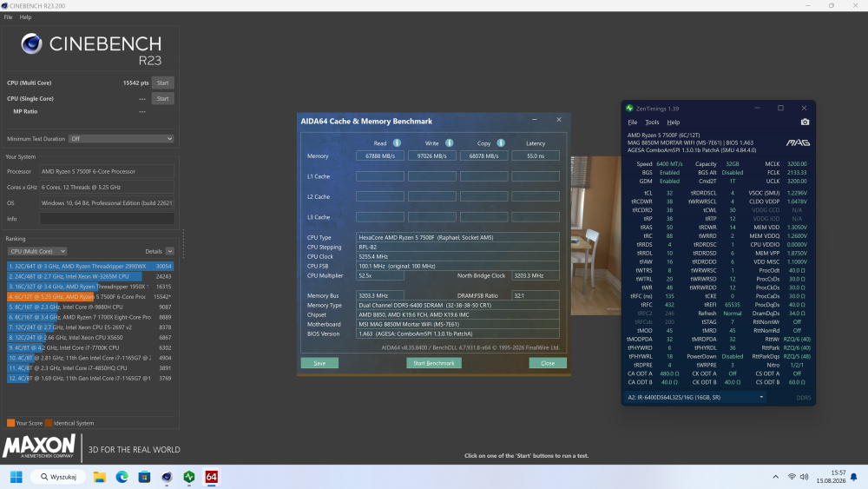
Task: Click the DRAM:FSB Ratio 32:1 field
Action: pos(536,295)
